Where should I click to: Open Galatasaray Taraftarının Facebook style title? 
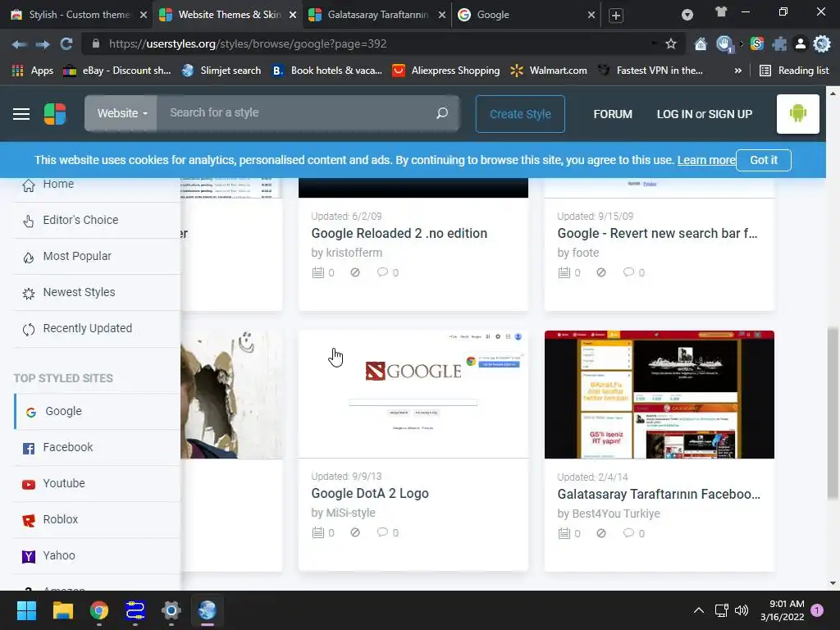(x=659, y=494)
